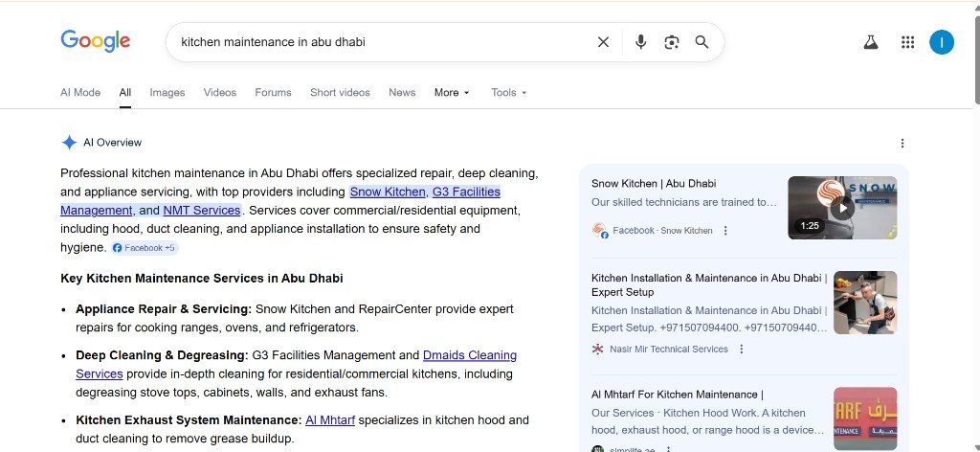Open the Snow Kitchen link
The width and height of the screenshot is (980, 452).
[x=389, y=192]
